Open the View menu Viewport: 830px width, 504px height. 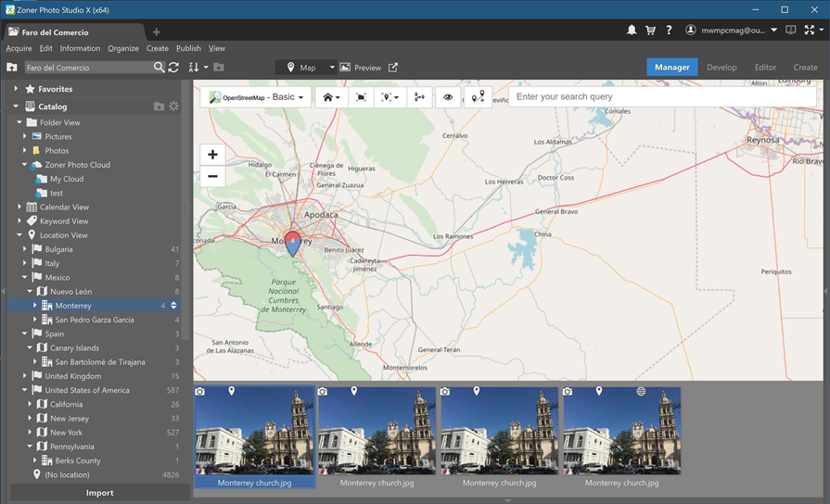[x=216, y=48]
